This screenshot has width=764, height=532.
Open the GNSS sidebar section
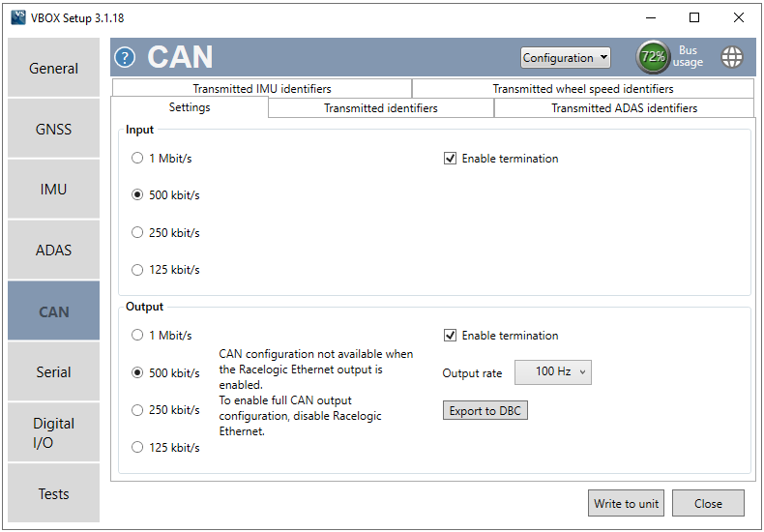(x=53, y=129)
